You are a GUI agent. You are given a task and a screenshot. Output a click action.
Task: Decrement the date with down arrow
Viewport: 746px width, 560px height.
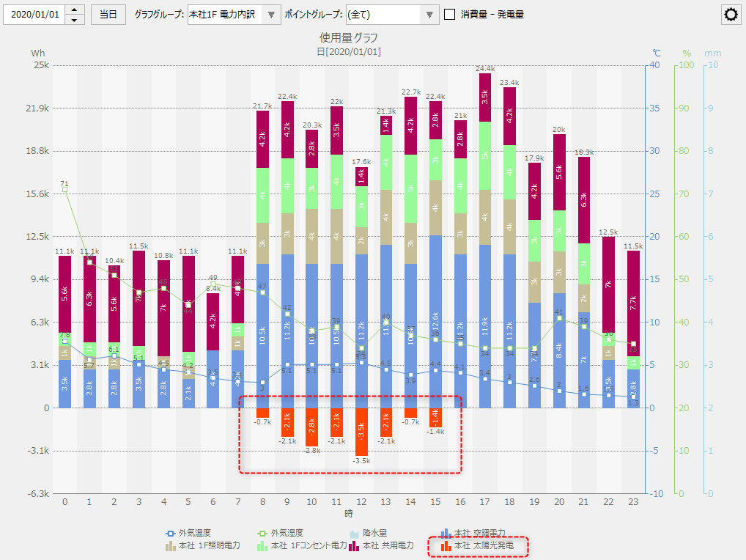(75, 20)
